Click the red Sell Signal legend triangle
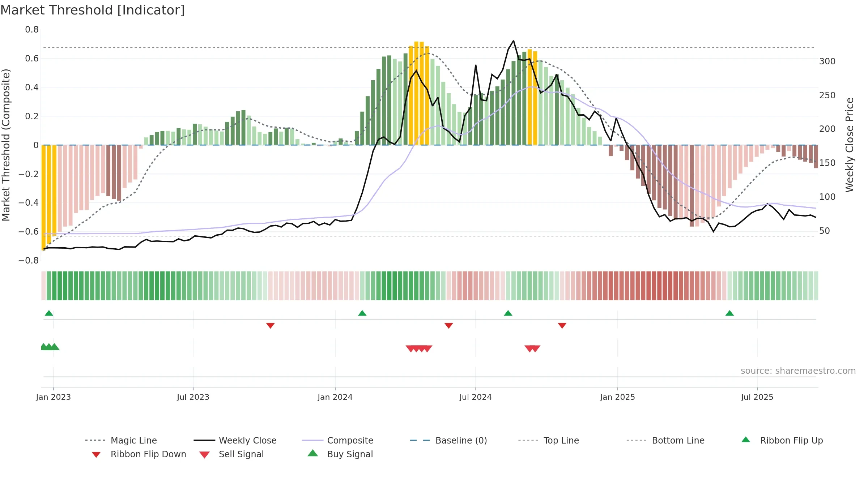Viewport: 868px width, 488px height. coord(204,455)
